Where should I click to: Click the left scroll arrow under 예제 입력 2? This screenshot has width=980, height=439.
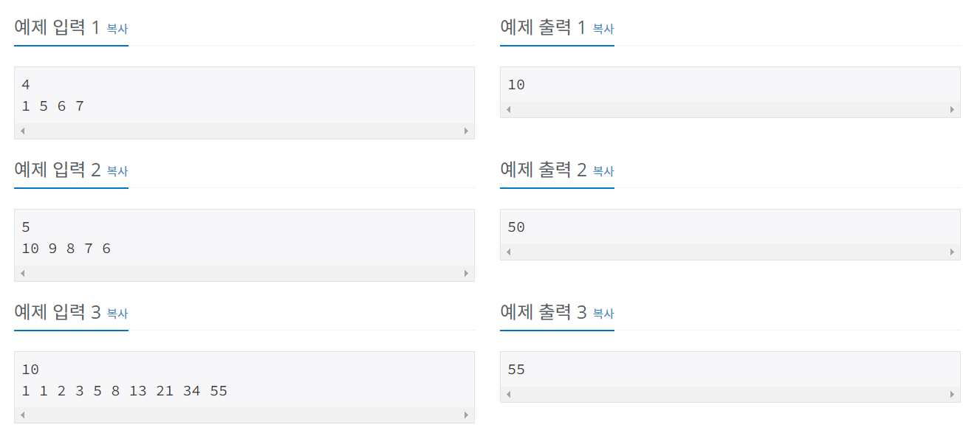[22, 273]
